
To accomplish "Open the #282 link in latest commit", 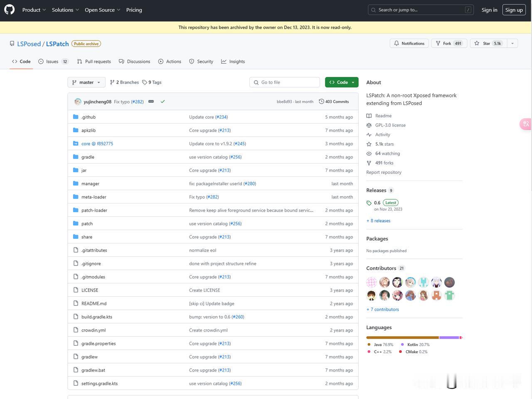I will point(137,102).
